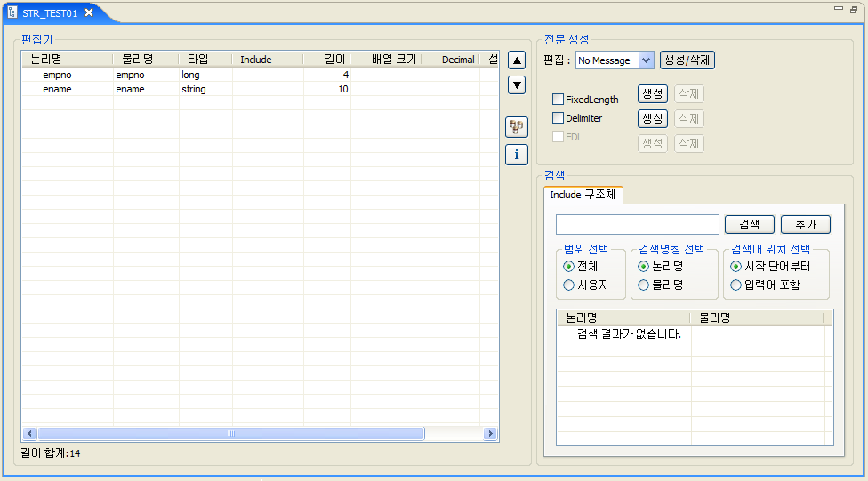Select 시작 단어부터 position option
Screen dimensions: 868x481
(x=735, y=266)
